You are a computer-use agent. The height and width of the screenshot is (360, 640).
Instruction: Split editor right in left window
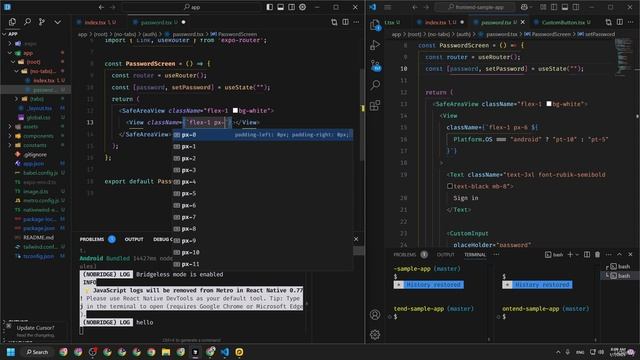tap(345, 22)
